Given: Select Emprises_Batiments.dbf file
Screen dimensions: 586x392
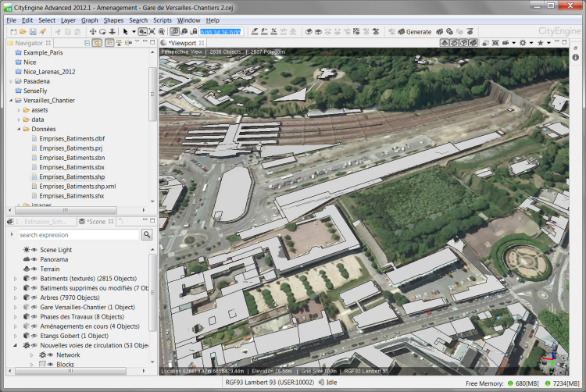Looking at the screenshot, I should click(72, 138).
